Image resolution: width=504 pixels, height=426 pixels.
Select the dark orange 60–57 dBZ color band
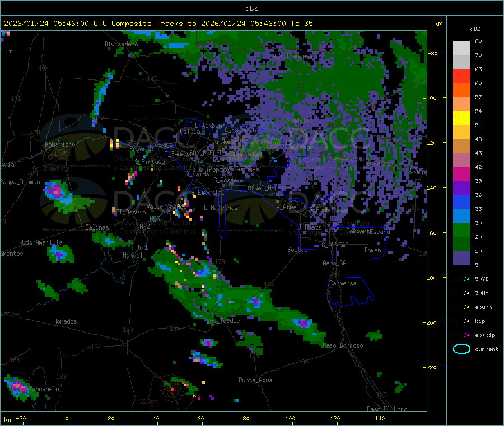point(461,90)
